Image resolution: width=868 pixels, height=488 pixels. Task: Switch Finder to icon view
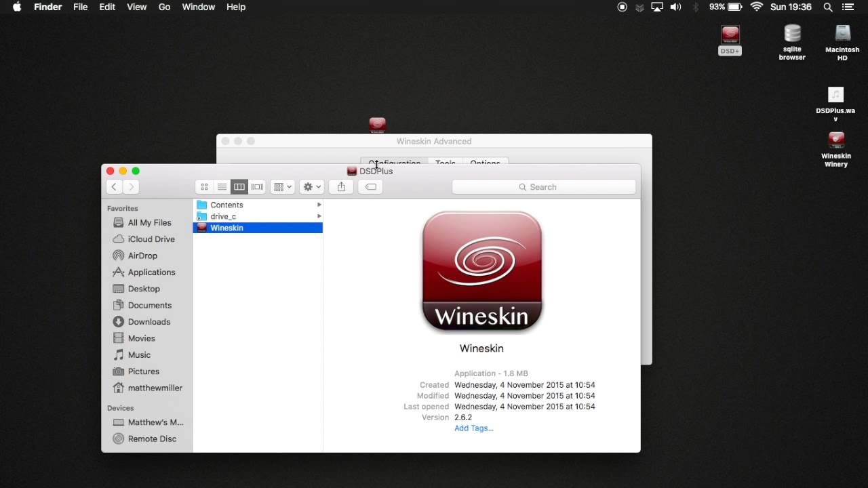click(x=204, y=187)
